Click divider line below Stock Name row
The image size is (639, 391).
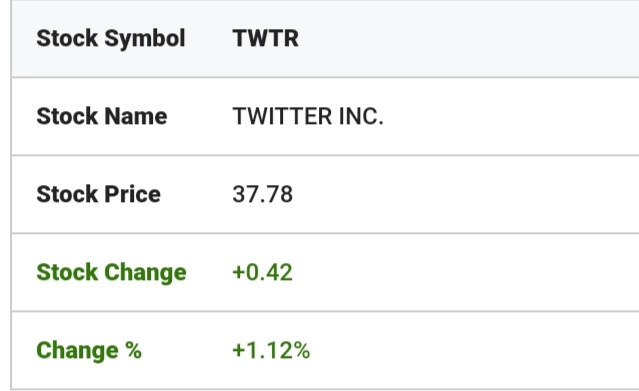325,155
